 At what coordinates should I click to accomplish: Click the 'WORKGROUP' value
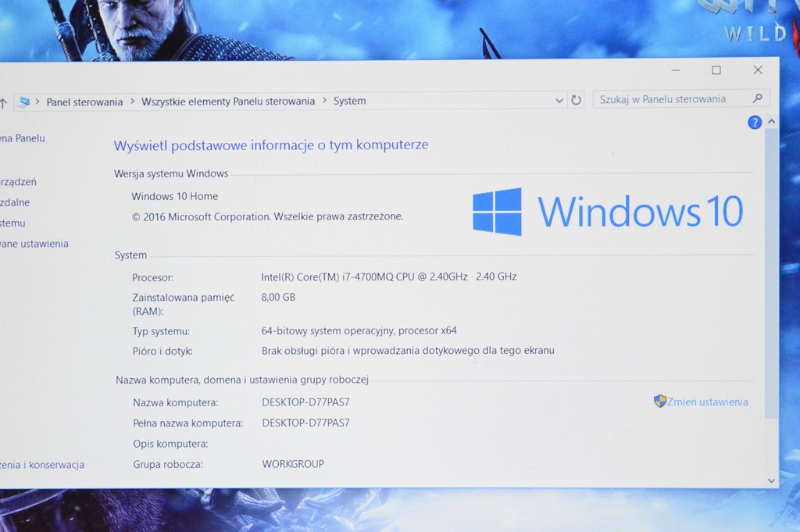coord(293,464)
